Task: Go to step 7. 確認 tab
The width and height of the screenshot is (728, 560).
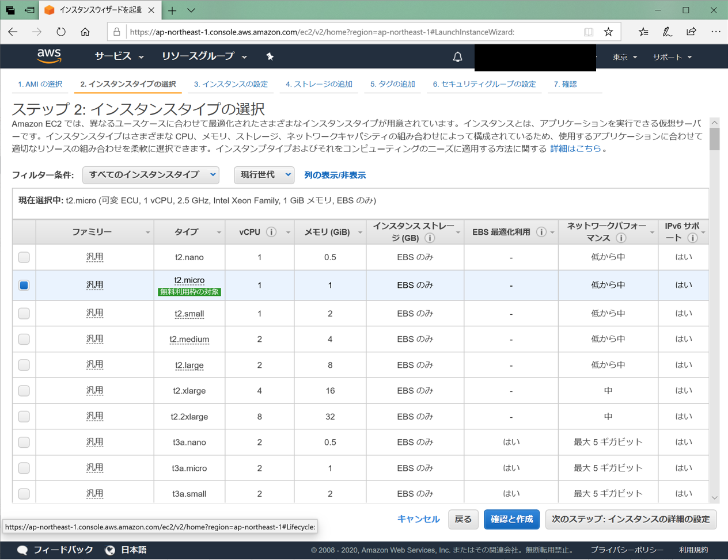Action: [x=565, y=84]
